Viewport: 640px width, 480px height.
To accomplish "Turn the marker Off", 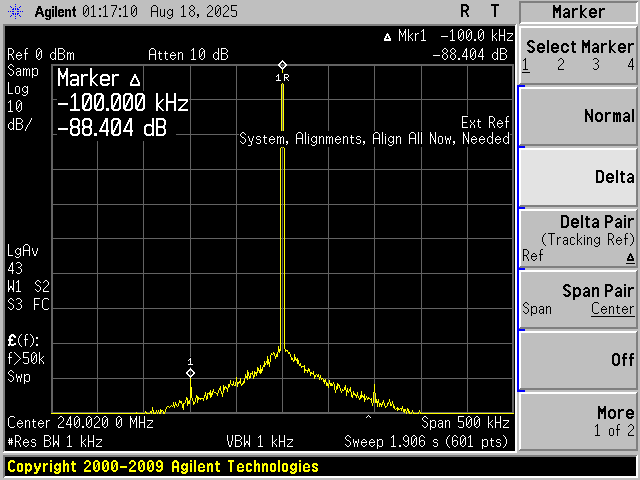I will (578, 360).
